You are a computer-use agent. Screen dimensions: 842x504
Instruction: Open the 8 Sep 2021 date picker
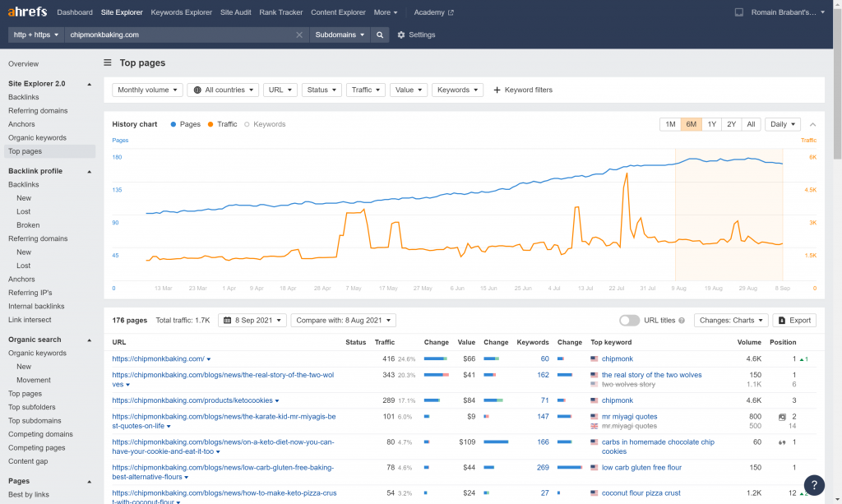pos(252,321)
